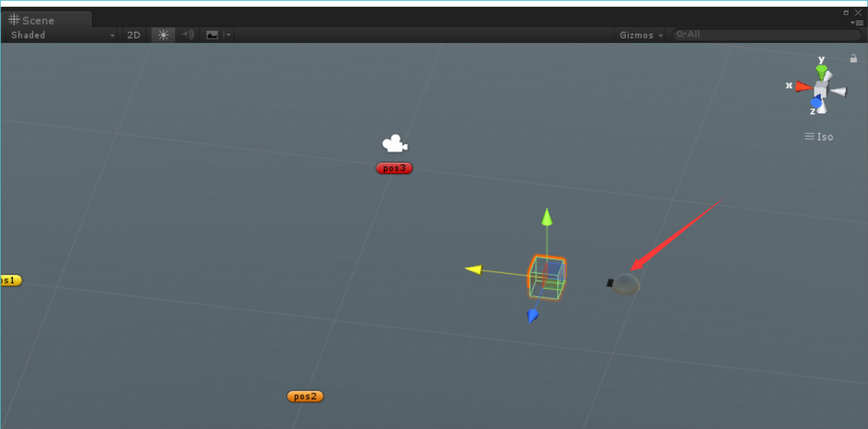Select the orange-outlined cube object
Viewport: 868px width, 429px height.
point(547,278)
